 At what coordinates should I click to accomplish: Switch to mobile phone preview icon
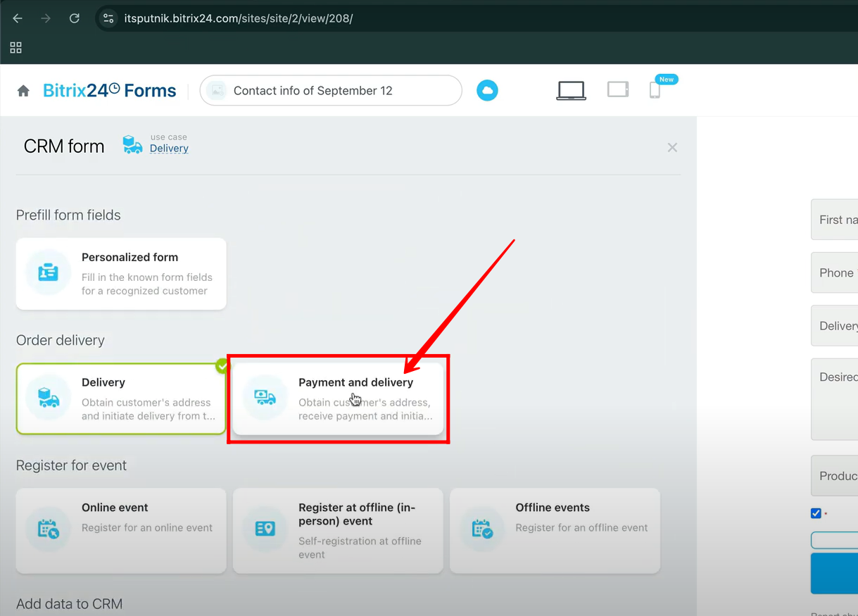click(x=655, y=91)
